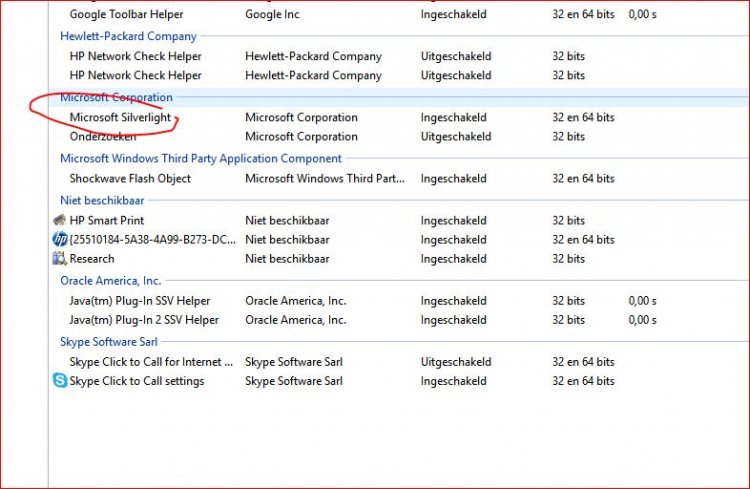
Task: Select the first HP Network Check Helper entry
Action: (135, 56)
